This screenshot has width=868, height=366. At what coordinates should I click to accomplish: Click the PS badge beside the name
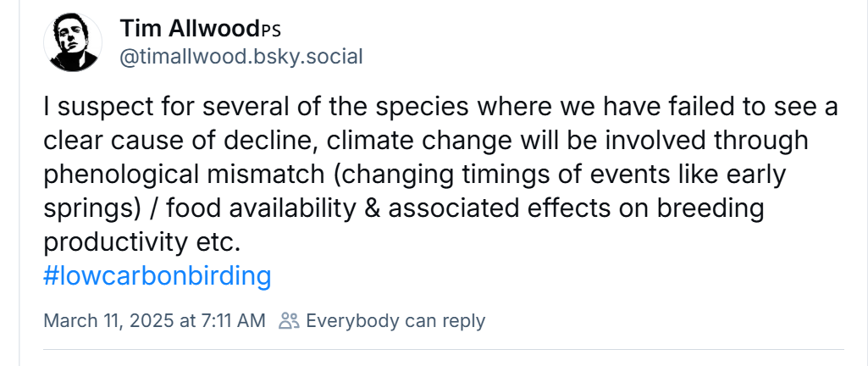pyautogui.click(x=269, y=30)
